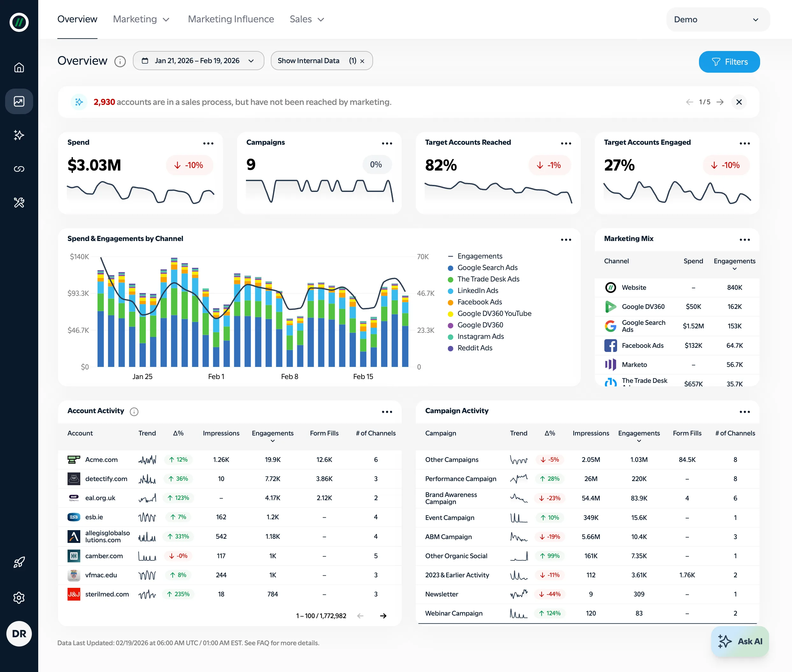Click the Filters button
This screenshot has width=792, height=672.
[729, 62]
